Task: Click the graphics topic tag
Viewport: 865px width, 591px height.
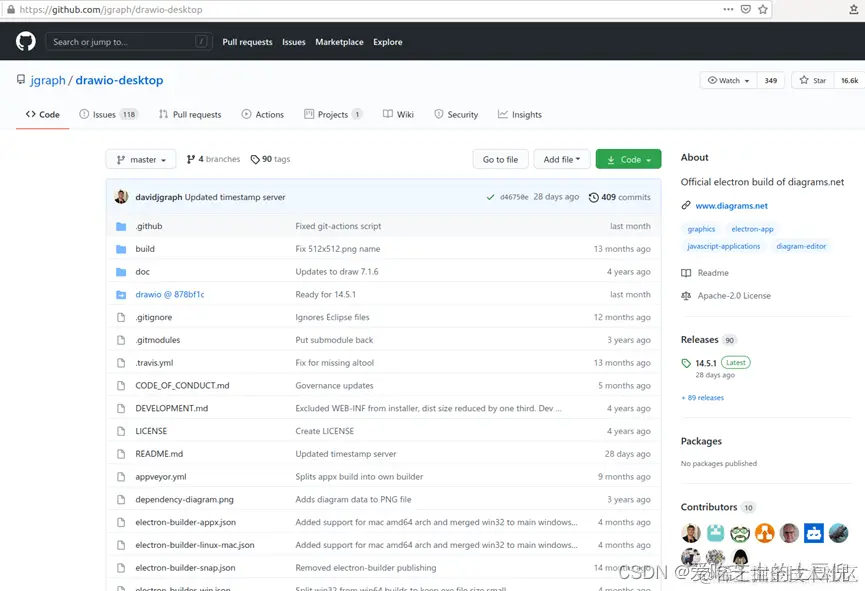Action: click(701, 229)
